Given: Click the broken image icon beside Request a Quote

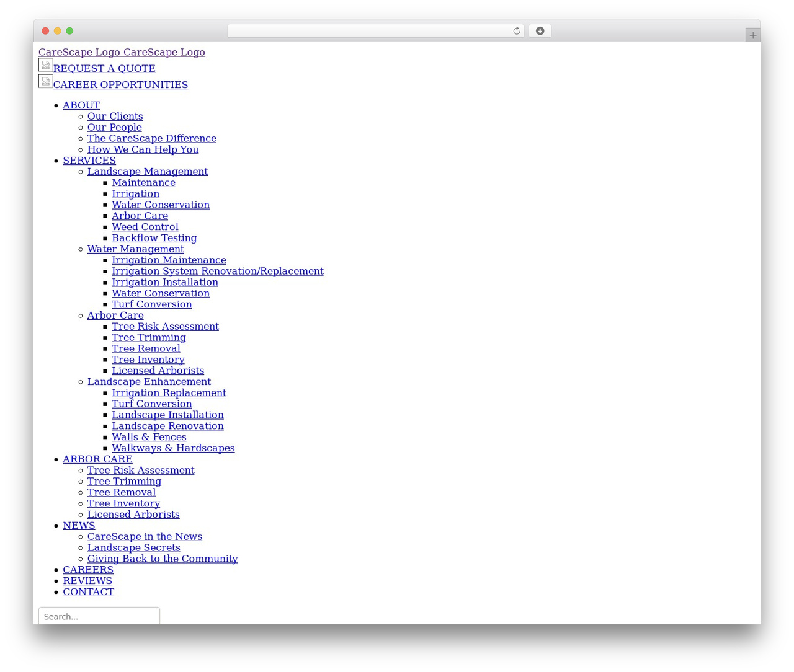Looking at the screenshot, I should [45, 65].
